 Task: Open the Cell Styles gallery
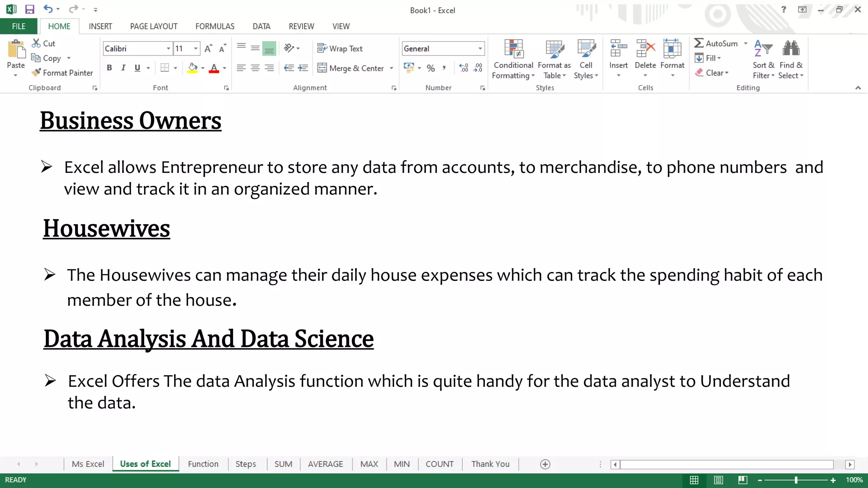click(x=586, y=59)
